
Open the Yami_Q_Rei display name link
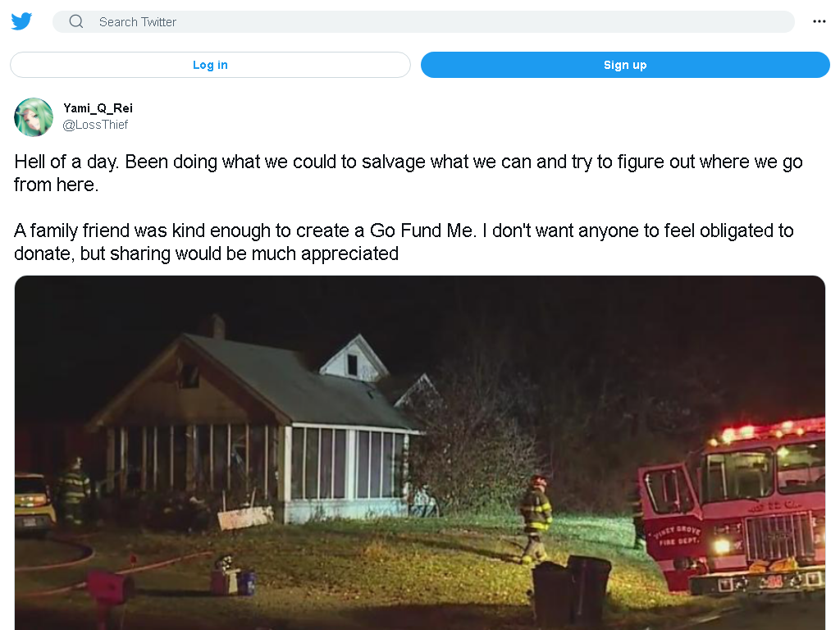(x=98, y=108)
